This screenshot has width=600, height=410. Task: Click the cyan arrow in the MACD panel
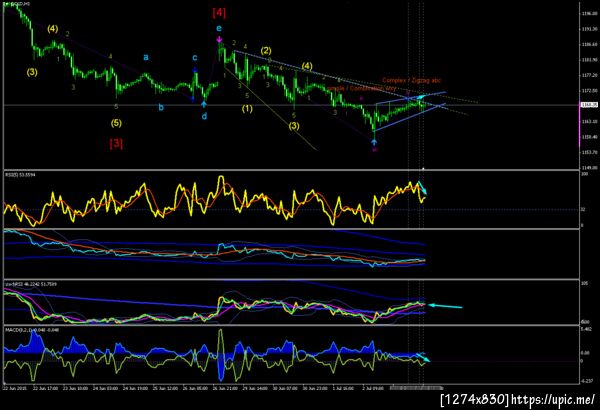point(424,358)
